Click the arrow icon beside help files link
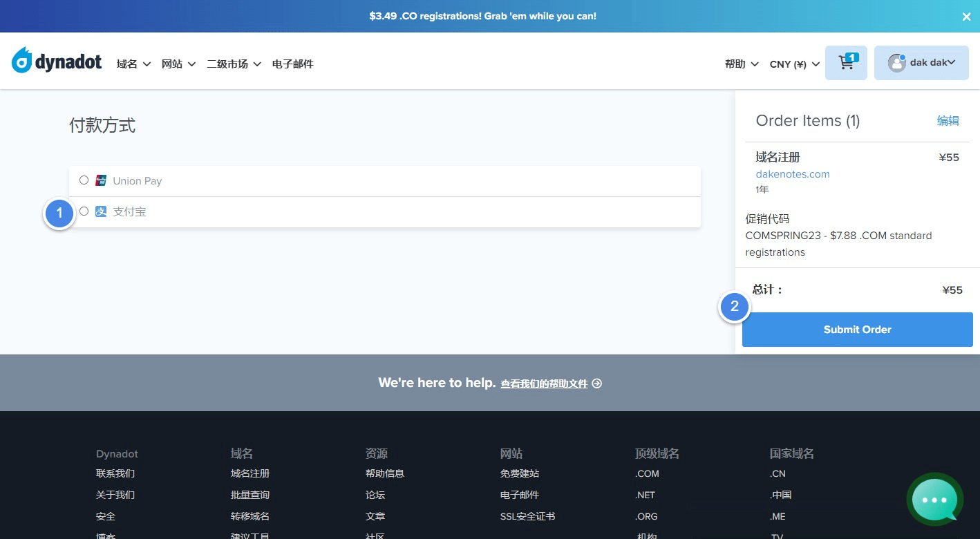980x539 pixels. coord(597,384)
